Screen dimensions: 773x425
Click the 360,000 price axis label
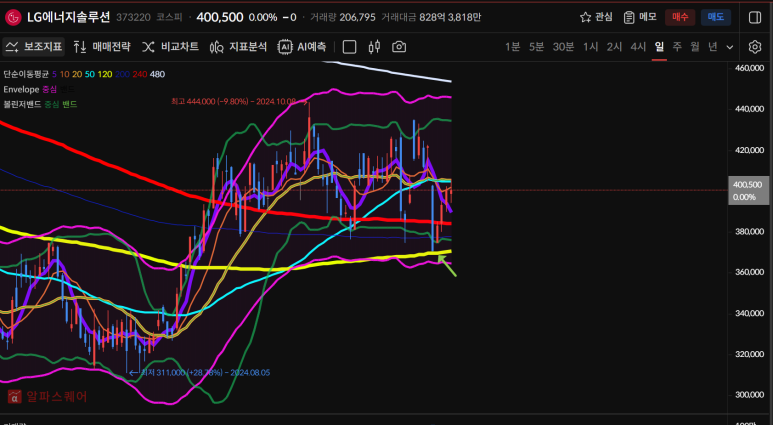(748, 272)
